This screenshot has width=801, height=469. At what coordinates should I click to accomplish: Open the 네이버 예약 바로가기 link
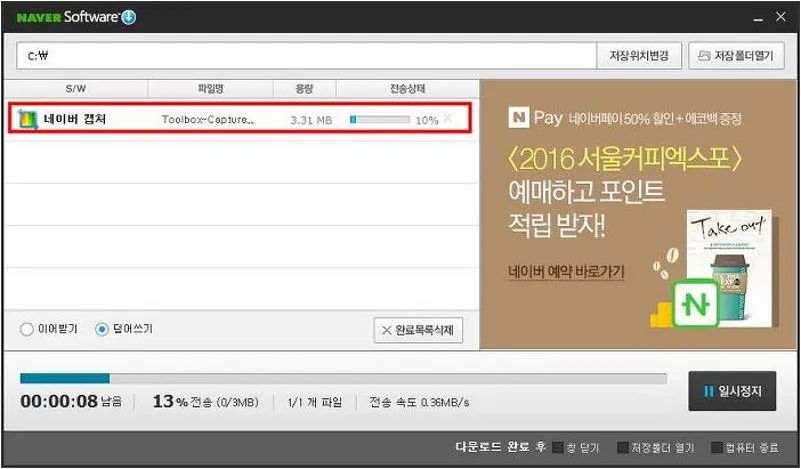(566, 272)
